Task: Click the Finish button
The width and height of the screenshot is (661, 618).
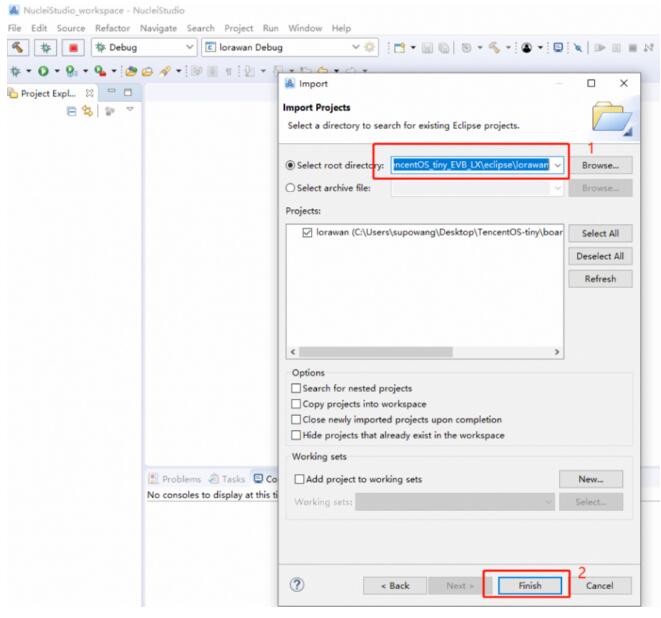Action: (527, 584)
